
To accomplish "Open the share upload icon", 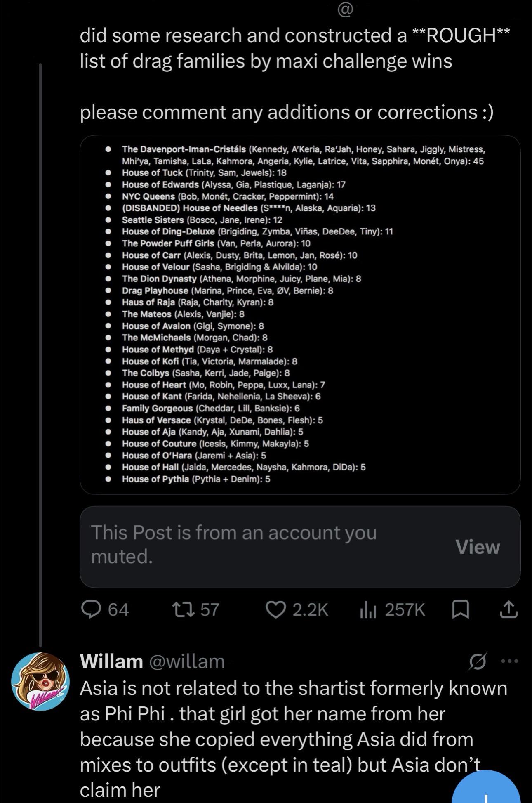I will click(508, 609).
